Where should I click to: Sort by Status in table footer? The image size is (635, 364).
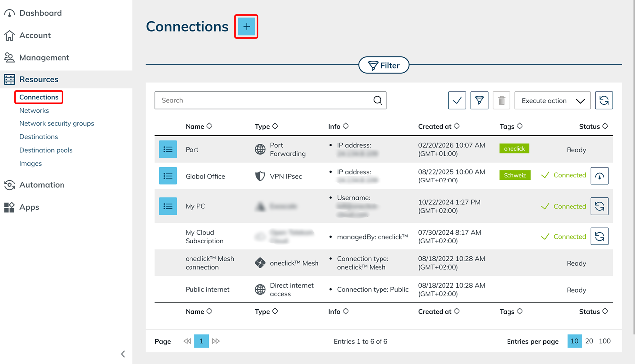click(x=594, y=311)
